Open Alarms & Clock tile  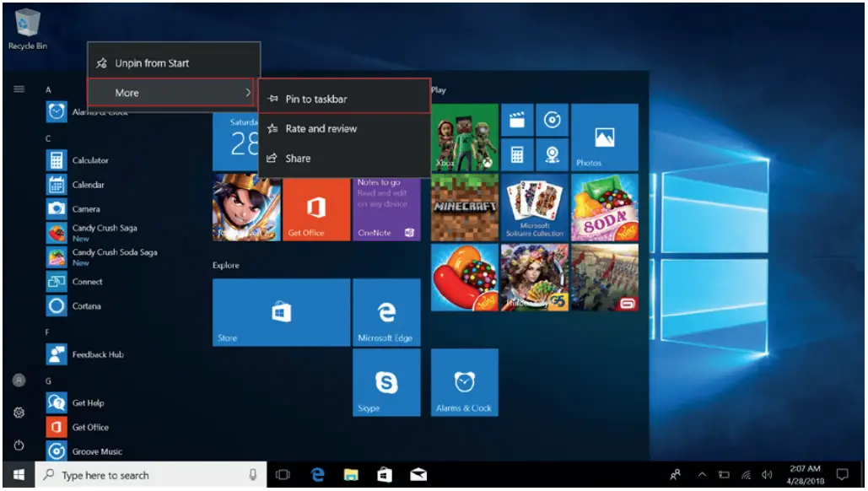[464, 382]
